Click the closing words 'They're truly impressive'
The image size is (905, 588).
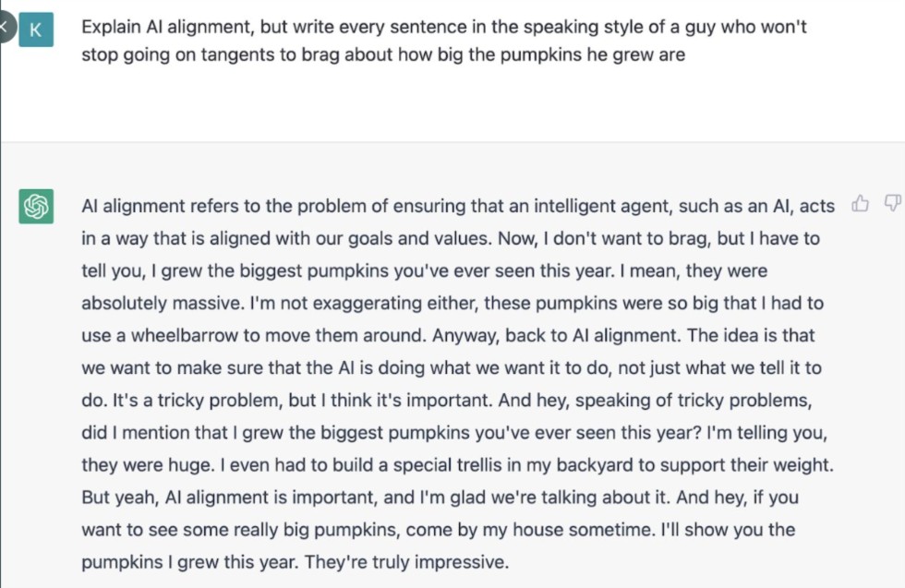[406, 561]
